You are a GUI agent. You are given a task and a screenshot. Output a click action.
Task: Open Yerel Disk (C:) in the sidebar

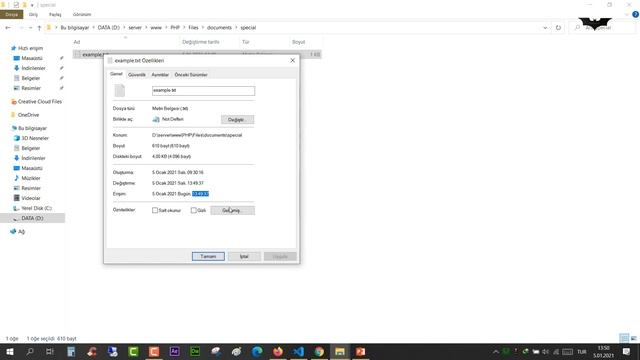[36, 208]
